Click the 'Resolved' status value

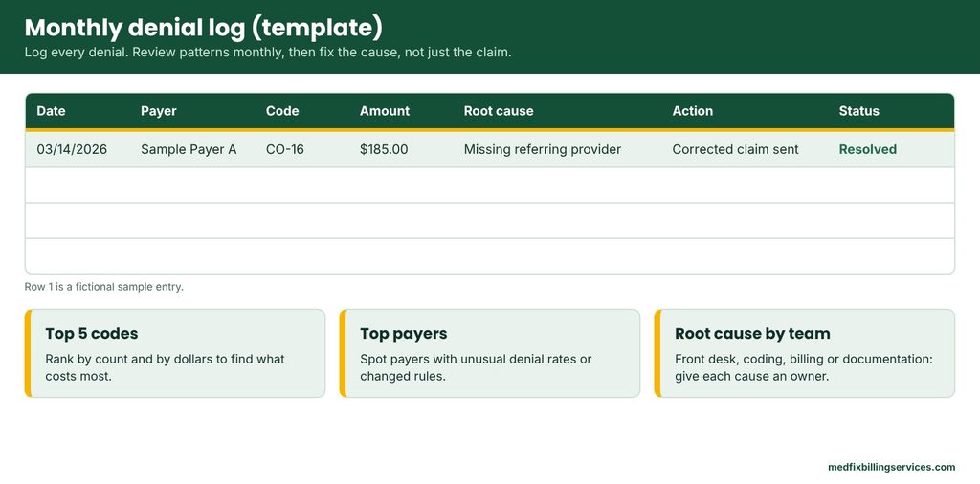pos(867,149)
